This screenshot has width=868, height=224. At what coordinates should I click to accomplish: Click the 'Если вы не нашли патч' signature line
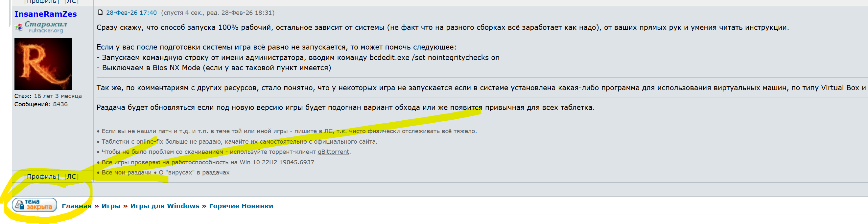coord(287,131)
